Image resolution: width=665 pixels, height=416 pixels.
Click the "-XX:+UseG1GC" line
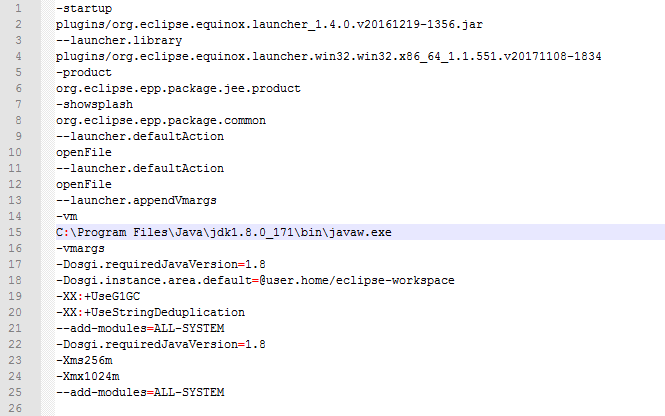point(98,296)
